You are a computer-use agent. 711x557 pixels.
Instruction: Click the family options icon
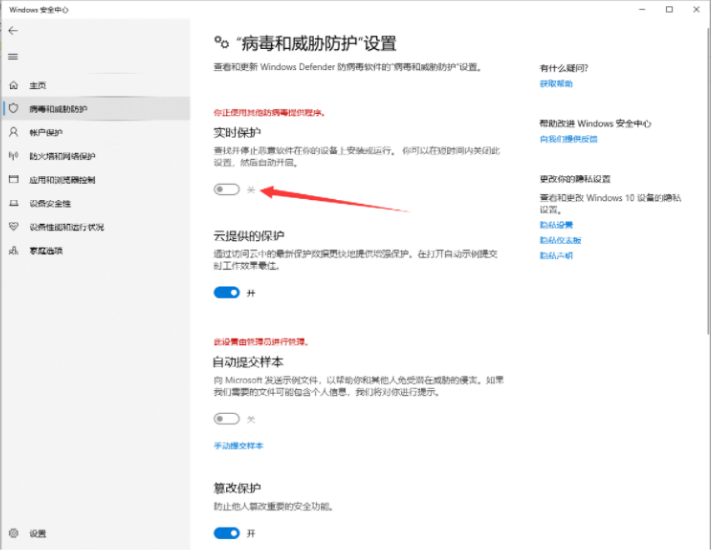click(14, 250)
